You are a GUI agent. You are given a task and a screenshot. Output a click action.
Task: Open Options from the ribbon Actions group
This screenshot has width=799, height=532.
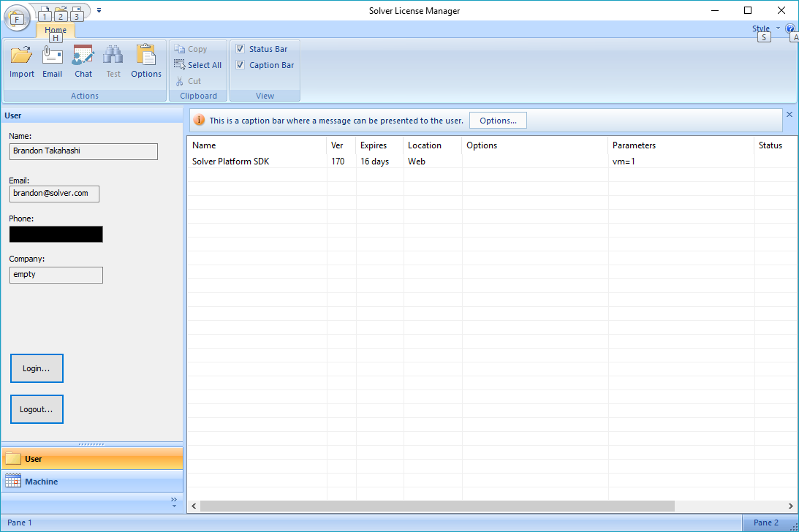tap(146, 61)
